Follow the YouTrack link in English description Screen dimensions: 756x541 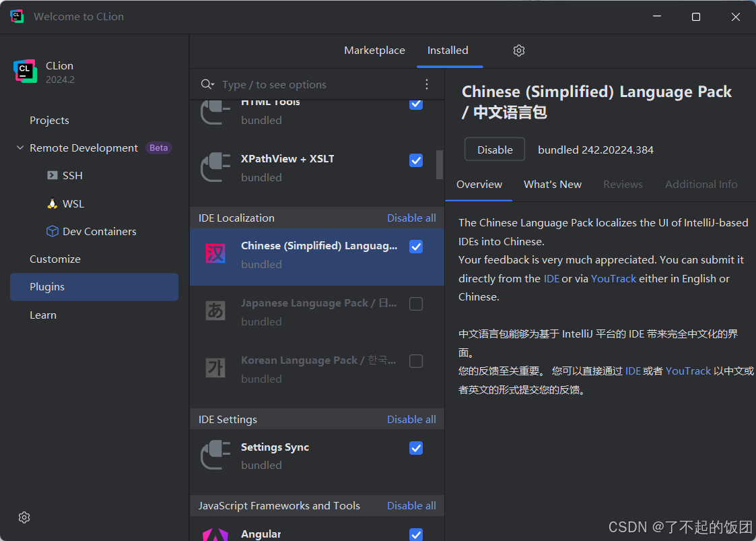pos(613,278)
